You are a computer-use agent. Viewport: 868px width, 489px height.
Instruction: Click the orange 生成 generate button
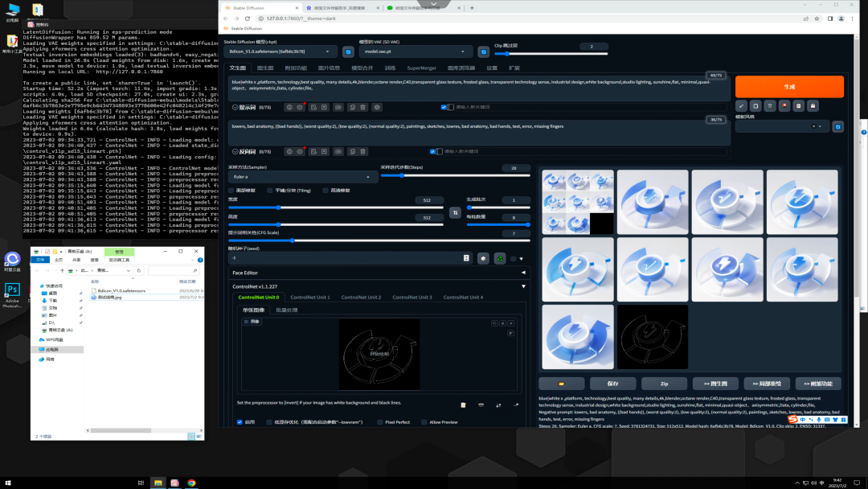point(789,87)
